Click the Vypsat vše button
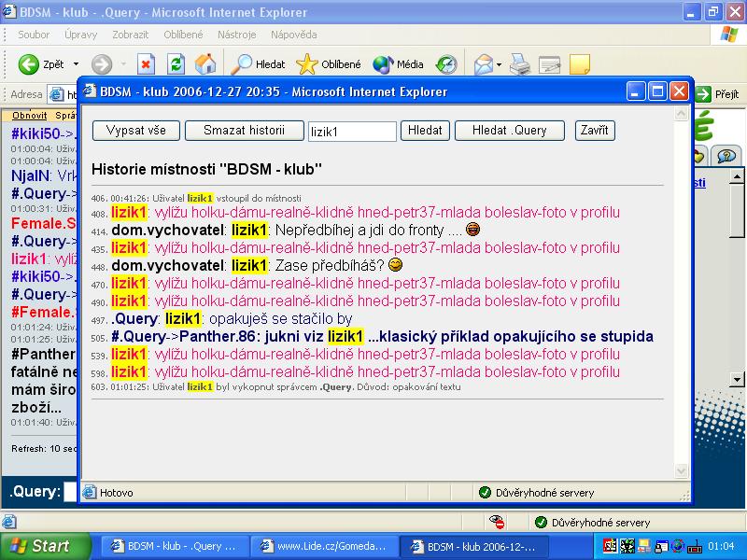This screenshot has width=747, height=560. tap(136, 131)
